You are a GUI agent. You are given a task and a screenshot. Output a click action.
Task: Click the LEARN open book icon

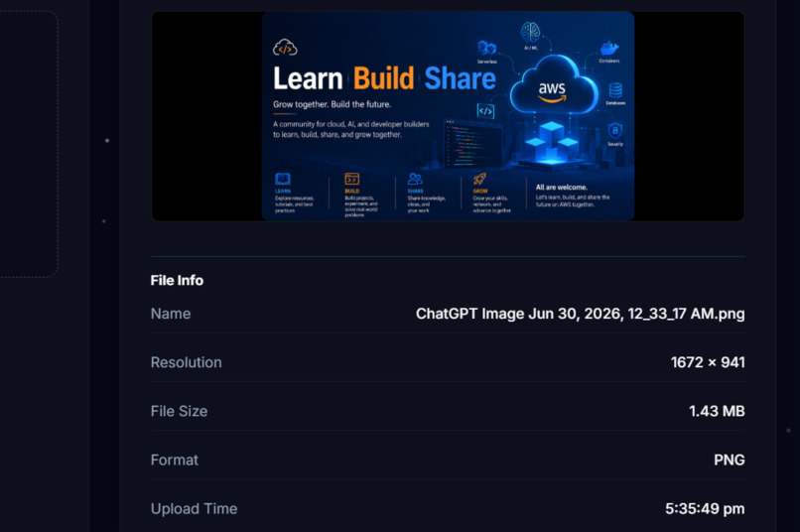pyautogui.click(x=283, y=179)
